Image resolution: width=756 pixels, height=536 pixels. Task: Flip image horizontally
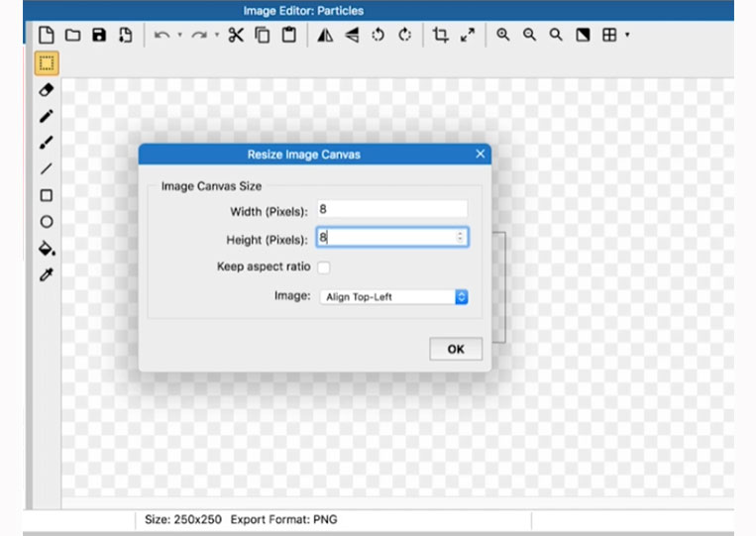point(325,35)
